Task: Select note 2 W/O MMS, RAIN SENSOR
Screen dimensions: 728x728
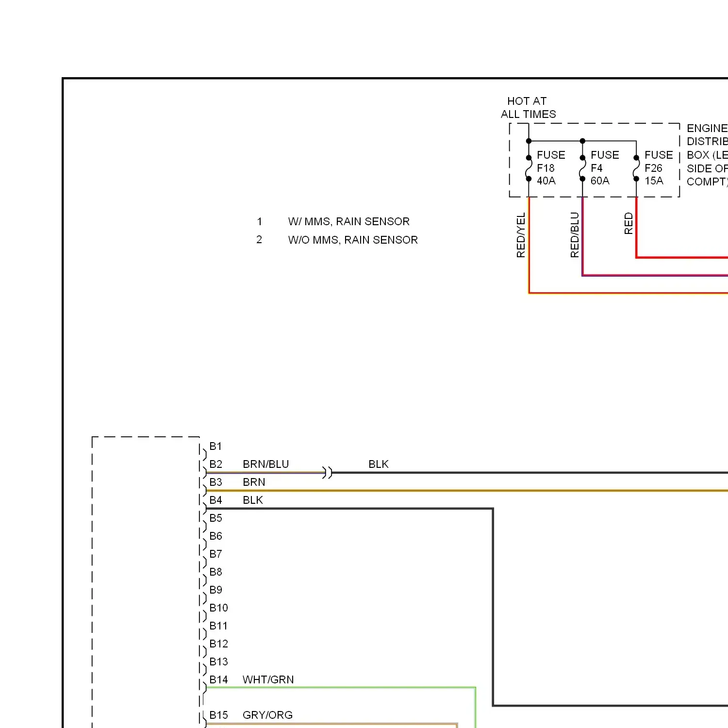Action: tap(337, 240)
